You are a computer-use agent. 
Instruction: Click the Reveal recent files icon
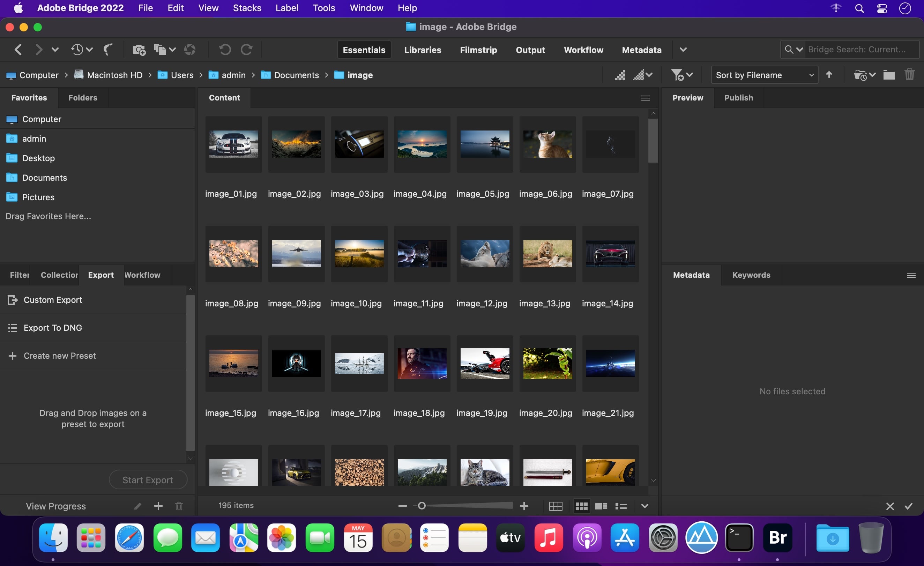[77, 50]
